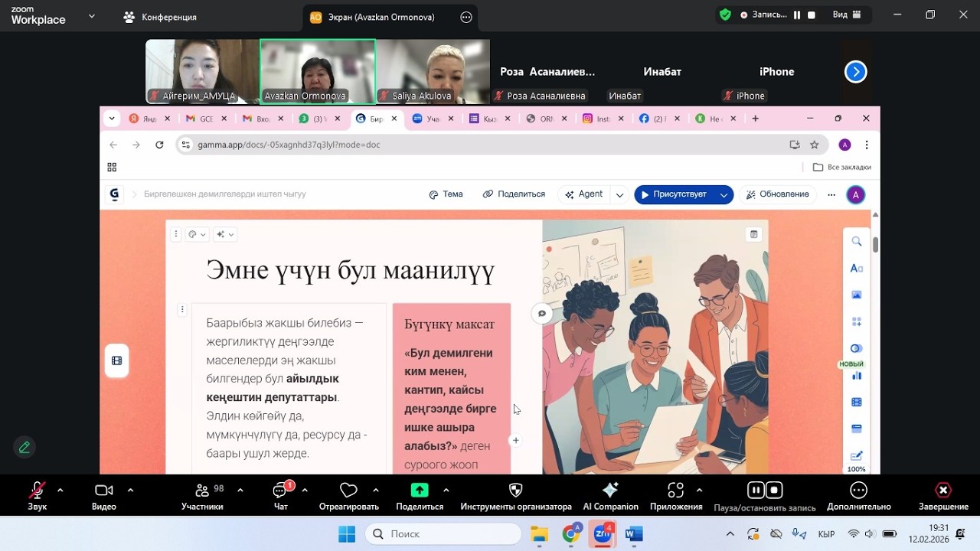Unmute microphone with the Звук button
The width and height of the screenshot is (980, 551).
(37, 496)
